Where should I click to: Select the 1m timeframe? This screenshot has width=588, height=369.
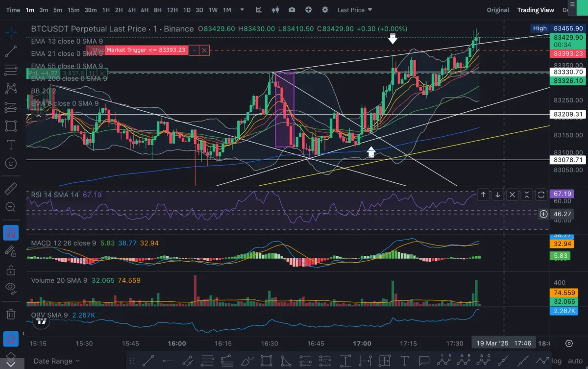tap(30, 10)
